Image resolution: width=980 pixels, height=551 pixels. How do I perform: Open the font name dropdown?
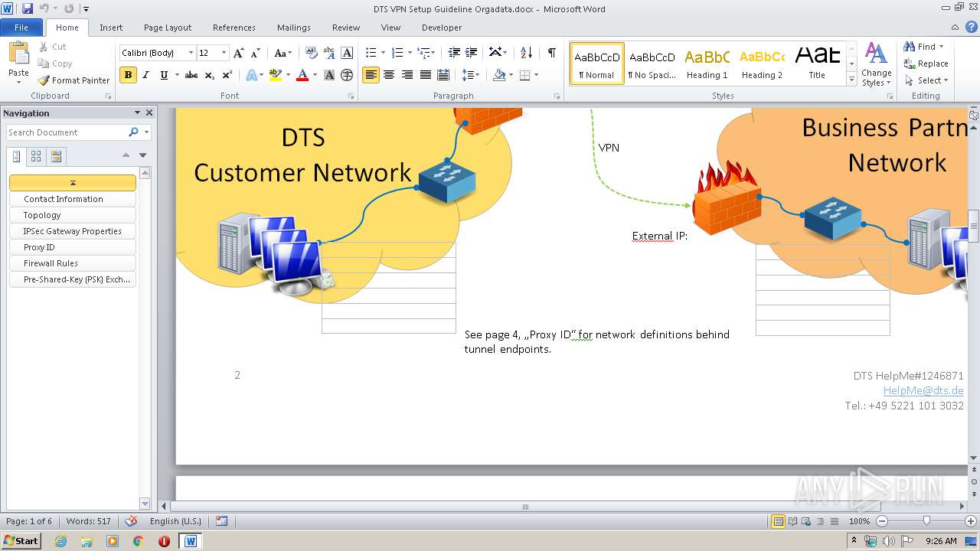[x=191, y=53]
